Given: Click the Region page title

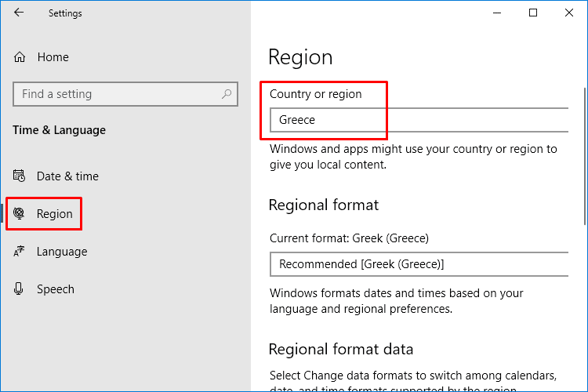Looking at the screenshot, I should [300, 57].
